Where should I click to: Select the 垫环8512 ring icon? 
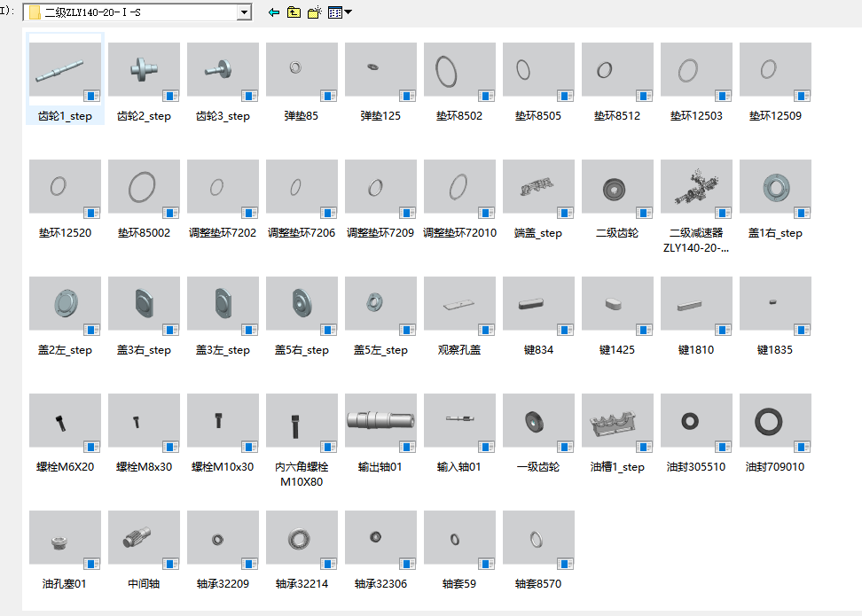[x=617, y=73]
